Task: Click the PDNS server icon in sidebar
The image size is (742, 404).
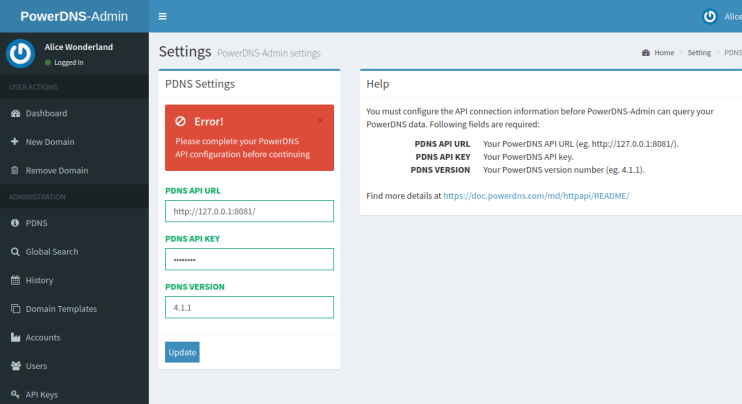Action: coord(15,223)
